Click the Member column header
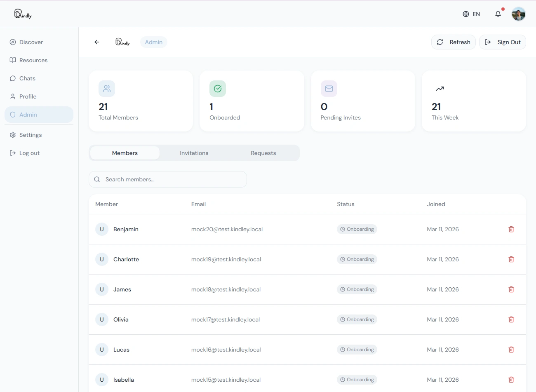Screen dimensions: 536x392 [106, 204]
